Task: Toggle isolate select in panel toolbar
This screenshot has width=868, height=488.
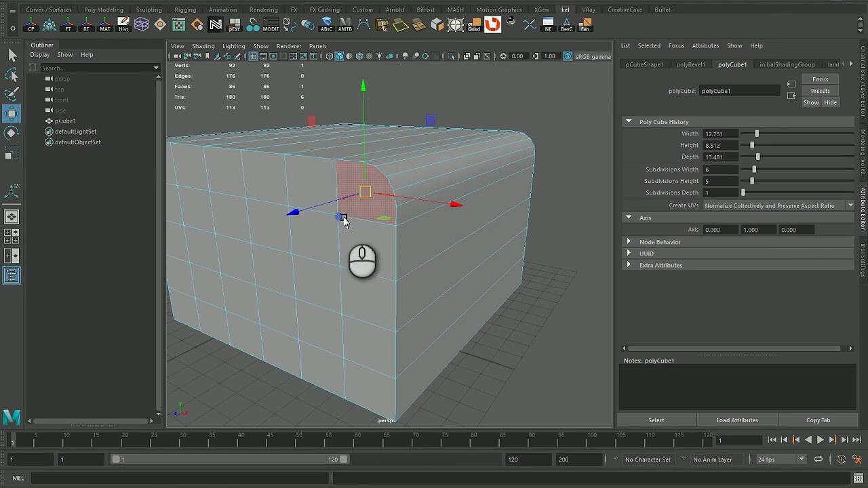Action: tap(451, 56)
